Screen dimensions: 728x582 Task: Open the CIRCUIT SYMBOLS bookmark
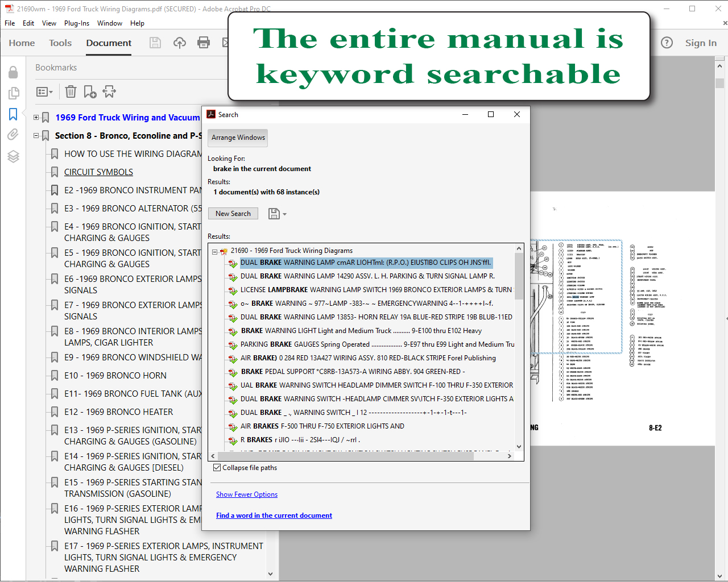pos(98,172)
